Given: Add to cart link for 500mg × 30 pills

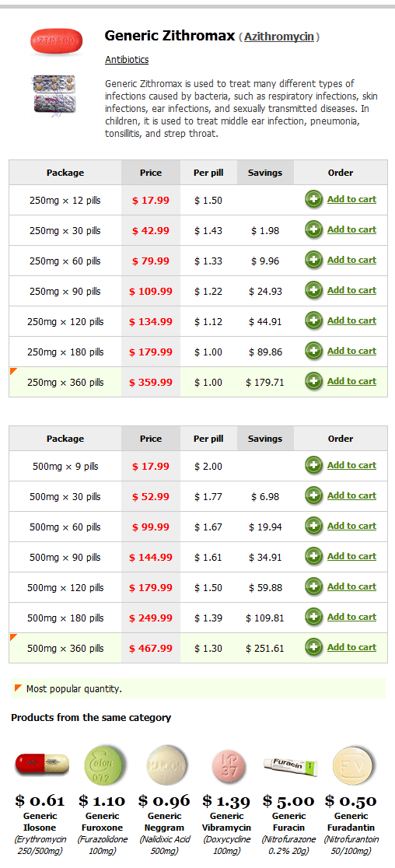Looking at the screenshot, I should (x=352, y=495).
